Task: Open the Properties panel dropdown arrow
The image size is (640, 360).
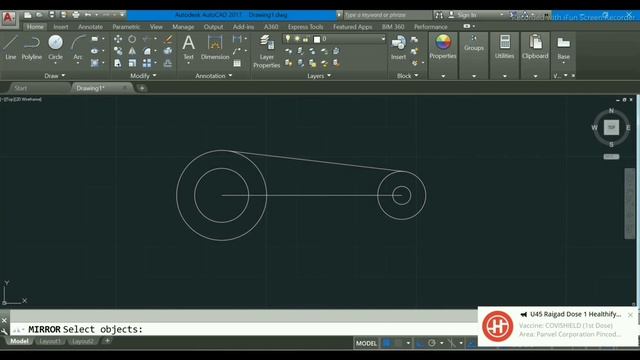Action: click(x=443, y=76)
